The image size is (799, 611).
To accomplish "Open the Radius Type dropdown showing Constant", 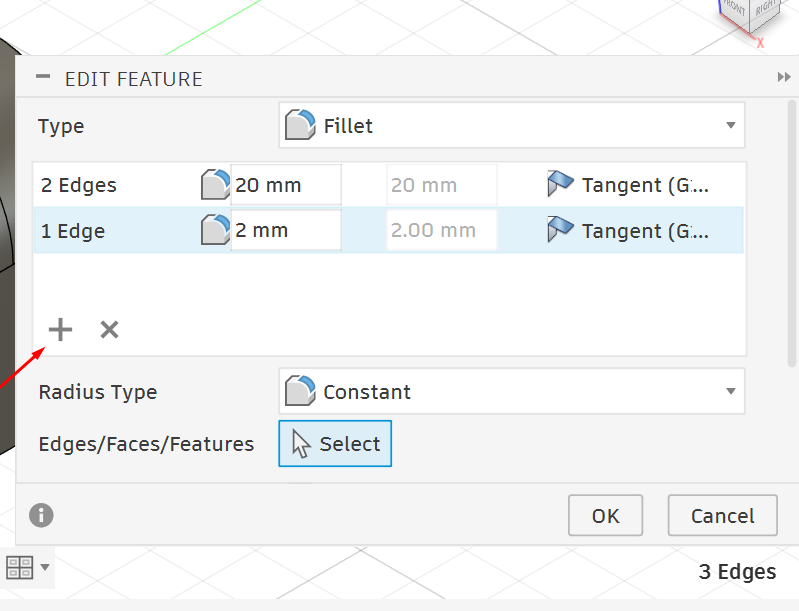I will tap(512, 391).
